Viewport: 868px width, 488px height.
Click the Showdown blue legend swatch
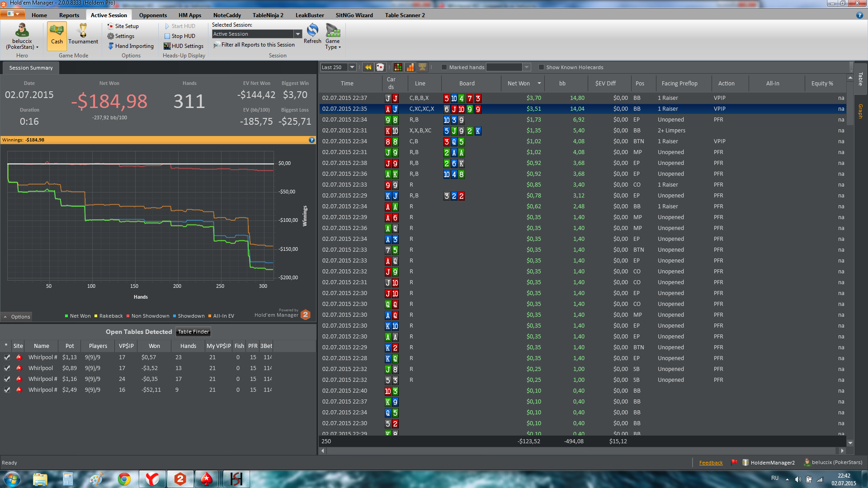175,316
